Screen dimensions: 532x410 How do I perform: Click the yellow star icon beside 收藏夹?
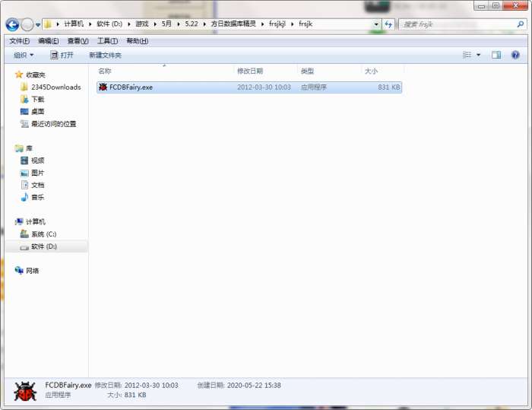pyautogui.click(x=19, y=75)
